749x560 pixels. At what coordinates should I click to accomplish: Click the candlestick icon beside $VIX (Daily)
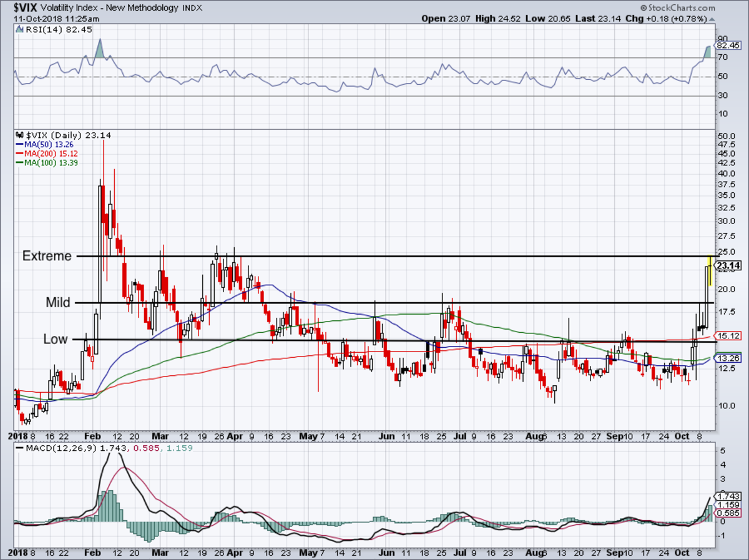pyautogui.click(x=18, y=135)
